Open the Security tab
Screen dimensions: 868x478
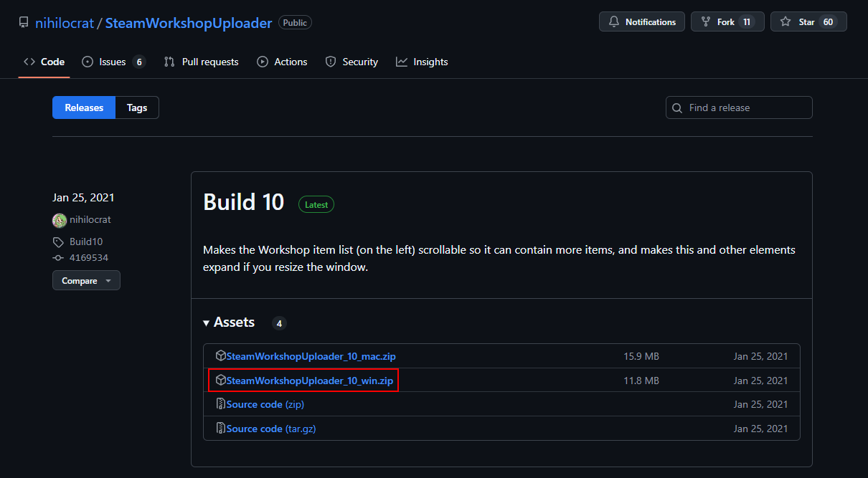(352, 62)
